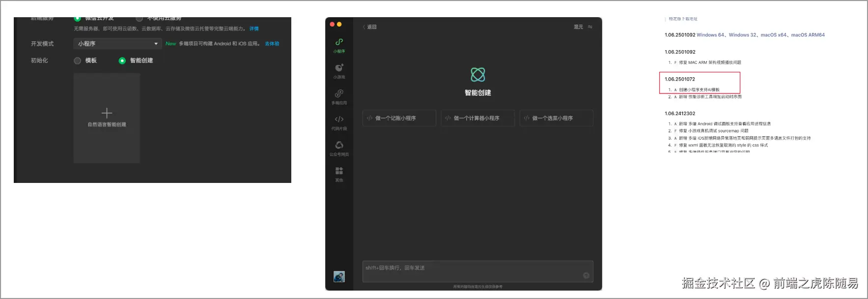Choose the 做一个计算器小程序 suggestion
Screen dimensions: 868x299
click(477, 118)
